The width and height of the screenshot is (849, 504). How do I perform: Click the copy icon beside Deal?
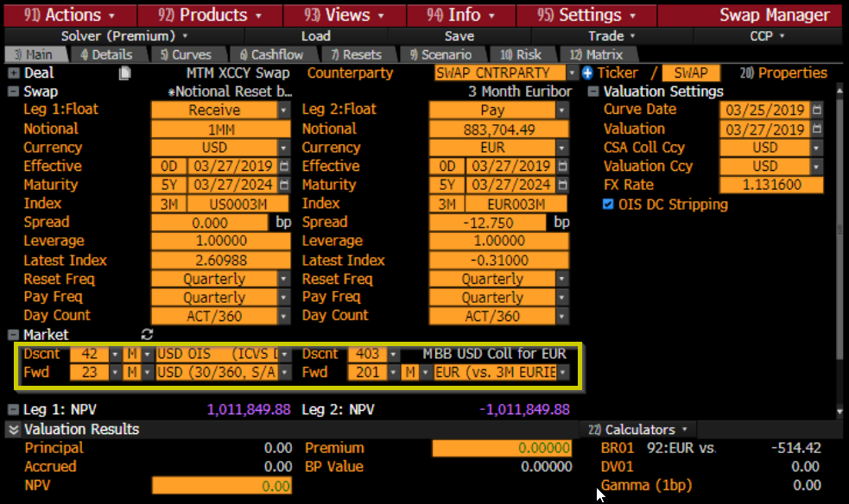tap(125, 73)
